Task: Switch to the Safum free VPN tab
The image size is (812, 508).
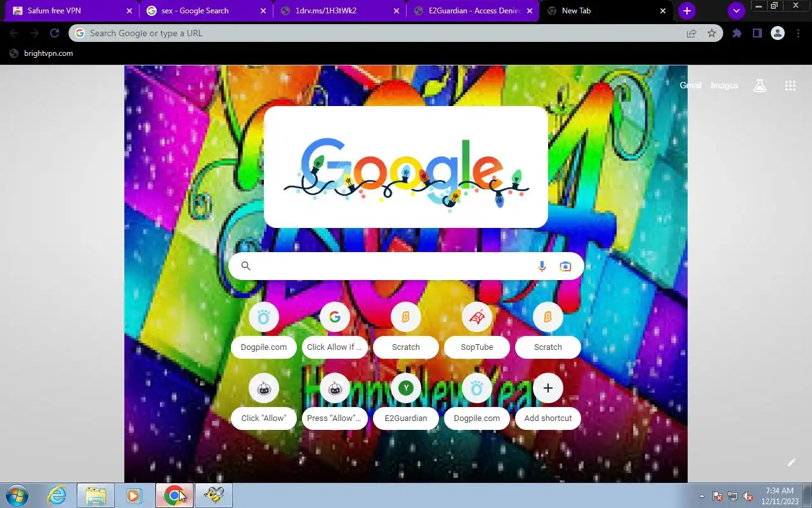Action: 72,11
